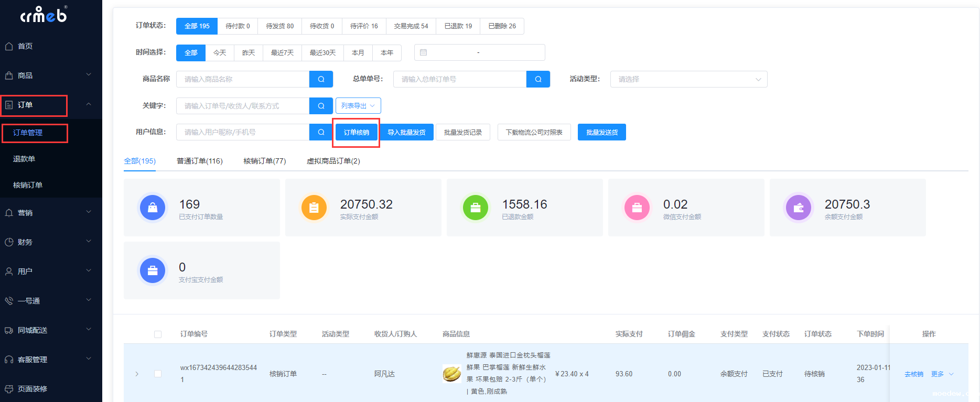The width and height of the screenshot is (980, 402).
Task: Switch to the 核销订单(77) tab
Action: click(x=264, y=161)
